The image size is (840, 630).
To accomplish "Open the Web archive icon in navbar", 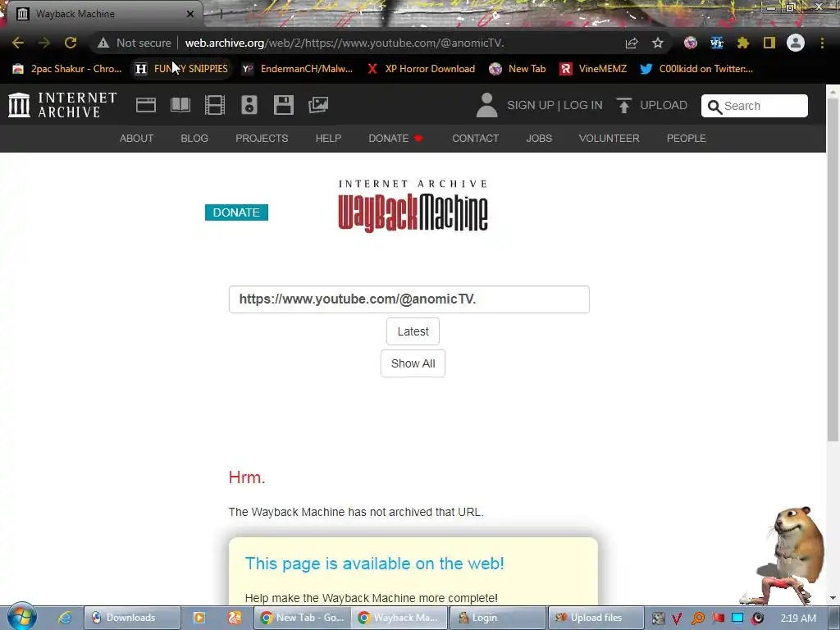I will click(x=146, y=105).
